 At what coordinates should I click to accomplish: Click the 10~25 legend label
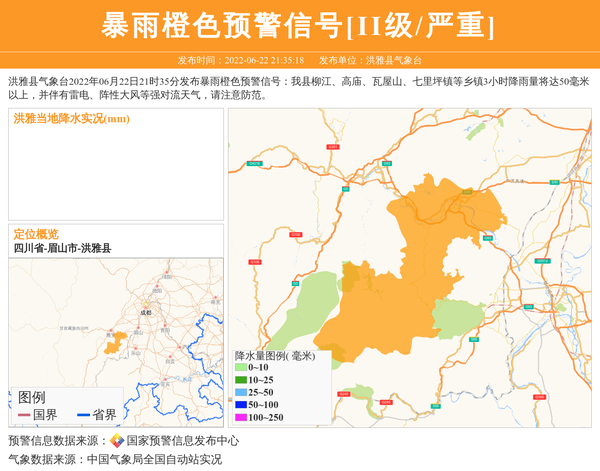(x=261, y=380)
